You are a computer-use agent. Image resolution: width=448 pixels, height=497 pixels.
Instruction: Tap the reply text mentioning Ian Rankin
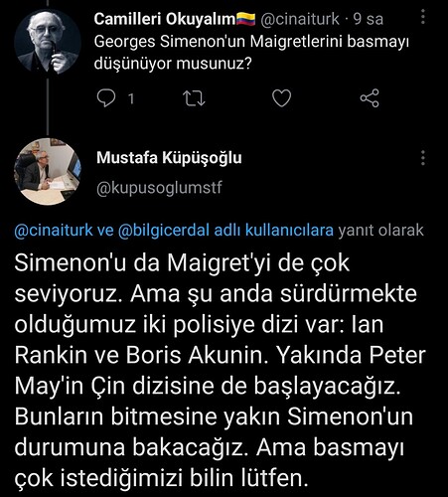(220, 370)
